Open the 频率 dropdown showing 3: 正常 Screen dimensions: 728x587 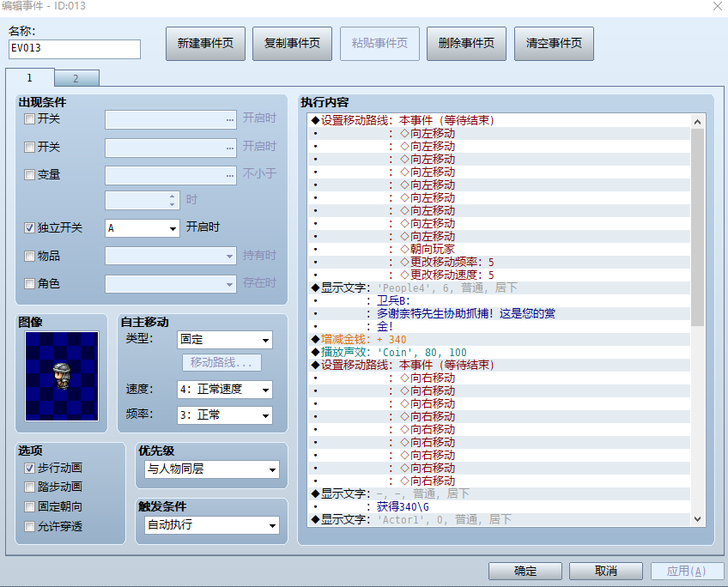point(225,415)
